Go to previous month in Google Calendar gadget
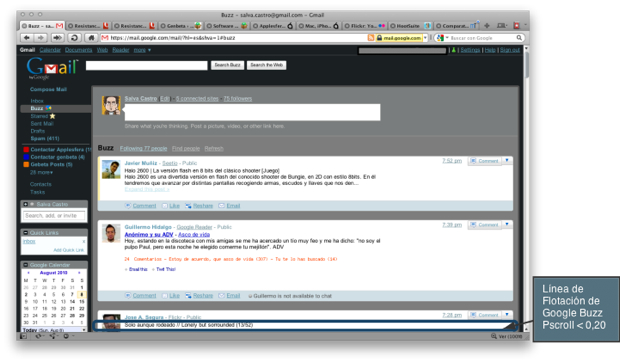620x363 pixels. click(x=28, y=273)
